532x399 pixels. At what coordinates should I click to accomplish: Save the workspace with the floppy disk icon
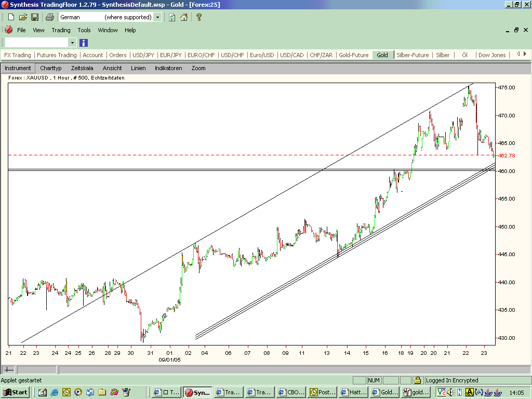pos(35,17)
